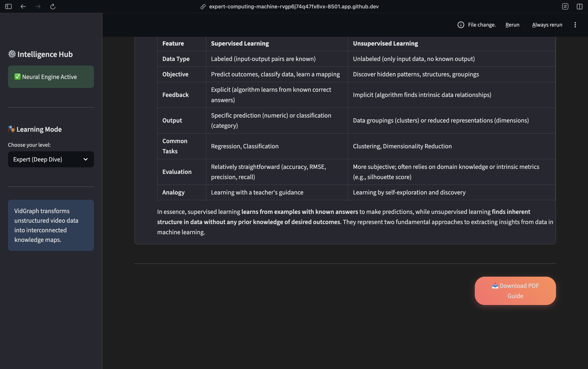Screen dimensions: 588x369
Task: Click the Intelligence Hub gear icon
Action: coord(12,54)
